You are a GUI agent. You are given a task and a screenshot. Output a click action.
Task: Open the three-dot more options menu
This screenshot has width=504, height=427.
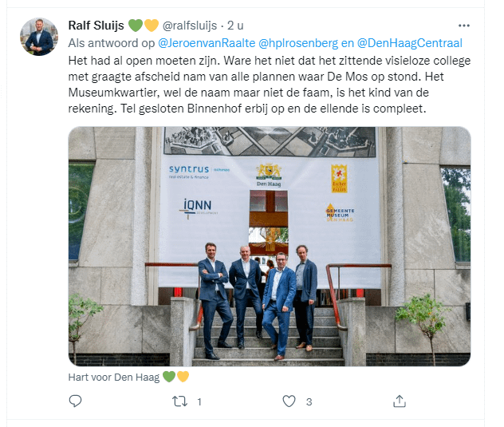click(464, 26)
